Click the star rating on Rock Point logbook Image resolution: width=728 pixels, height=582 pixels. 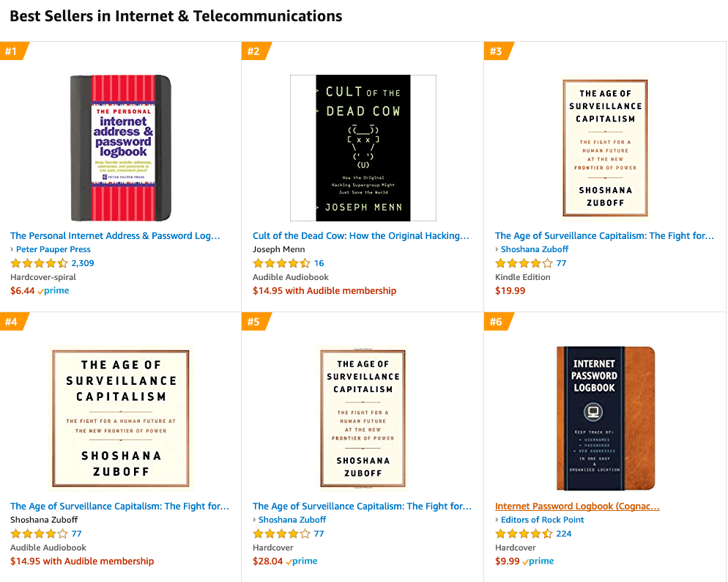pos(524,534)
